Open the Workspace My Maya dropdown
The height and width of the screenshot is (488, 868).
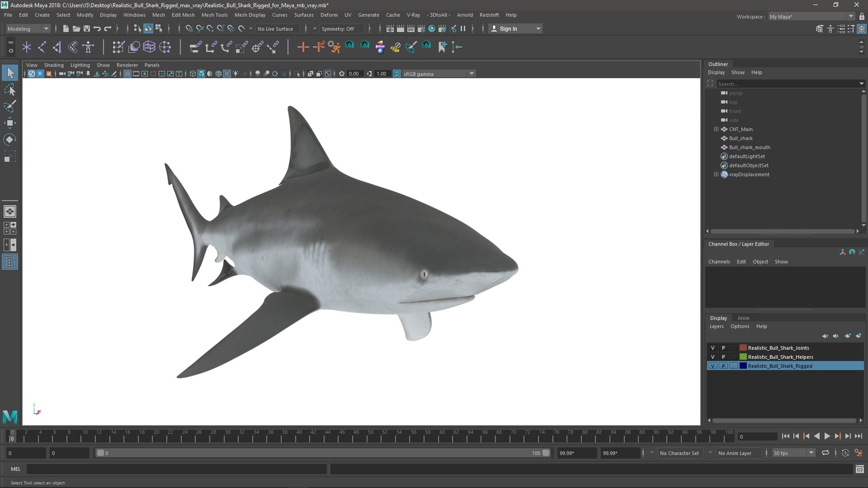pos(811,17)
